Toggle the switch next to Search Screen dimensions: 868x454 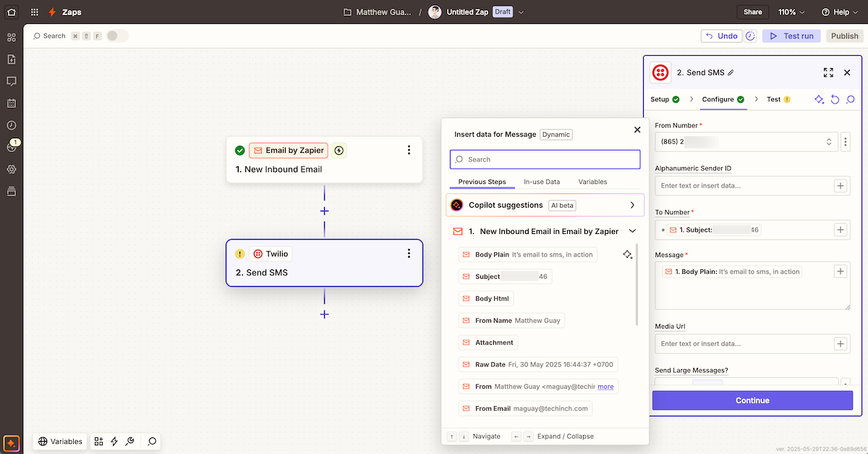click(117, 35)
